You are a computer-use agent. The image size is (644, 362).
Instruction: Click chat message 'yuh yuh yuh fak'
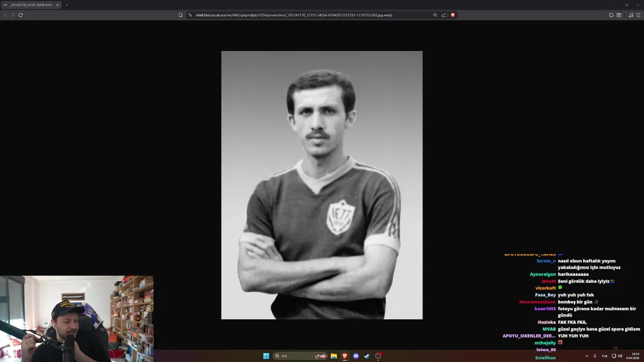coord(576,295)
